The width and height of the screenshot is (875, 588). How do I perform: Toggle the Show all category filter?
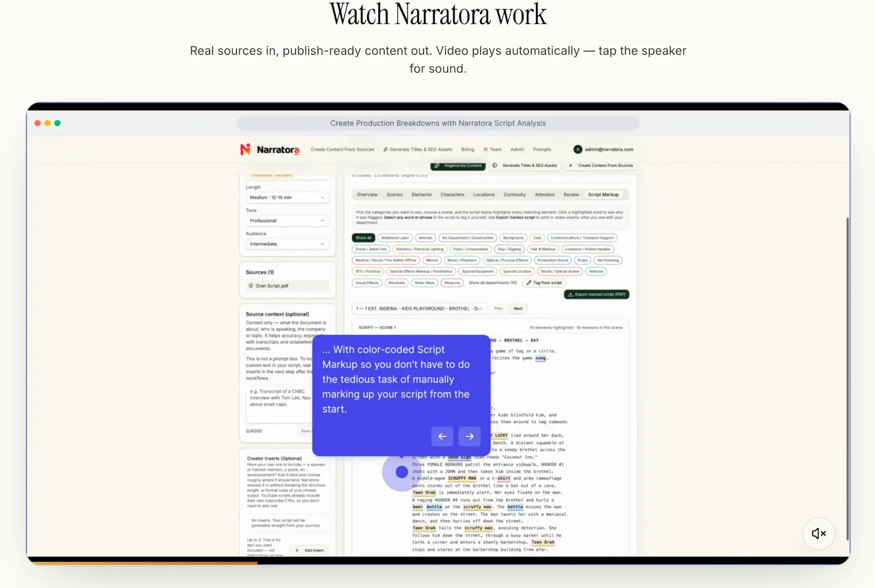coord(363,238)
